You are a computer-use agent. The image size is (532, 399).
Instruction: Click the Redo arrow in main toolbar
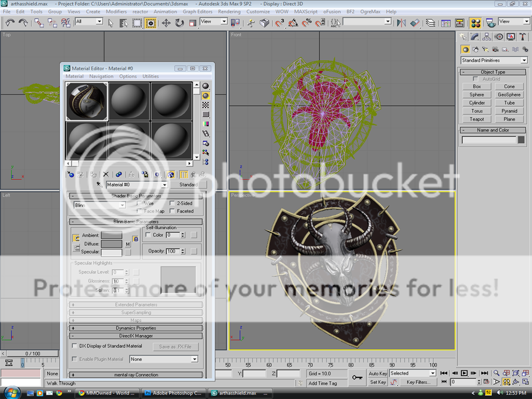click(x=23, y=23)
